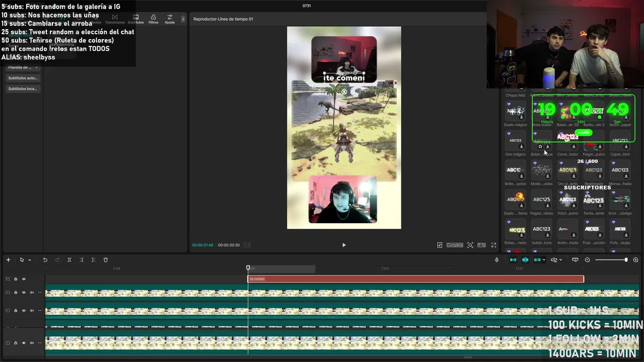The image size is (644, 362).
Task: Play the preview video
Action: tap(344, 245)
